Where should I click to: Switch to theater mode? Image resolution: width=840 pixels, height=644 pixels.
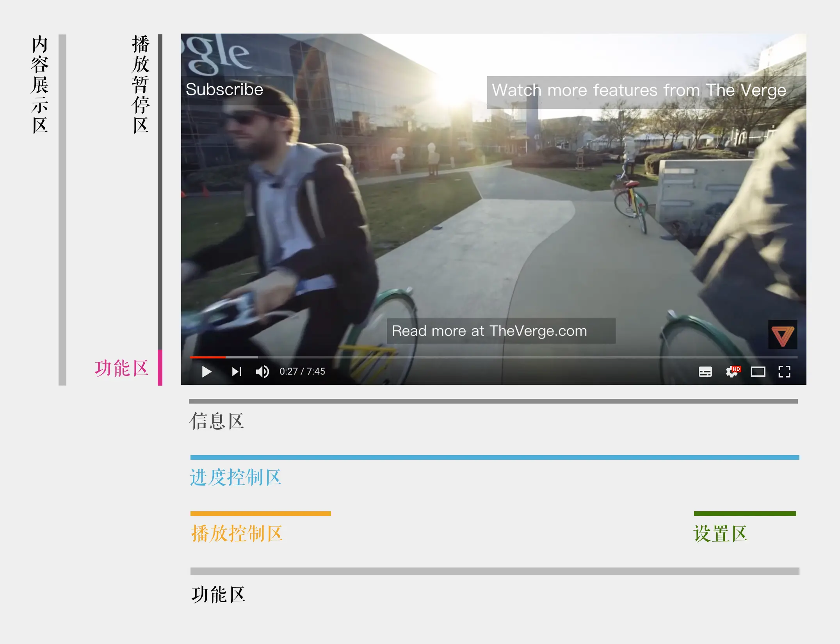(x=758, y=372)
